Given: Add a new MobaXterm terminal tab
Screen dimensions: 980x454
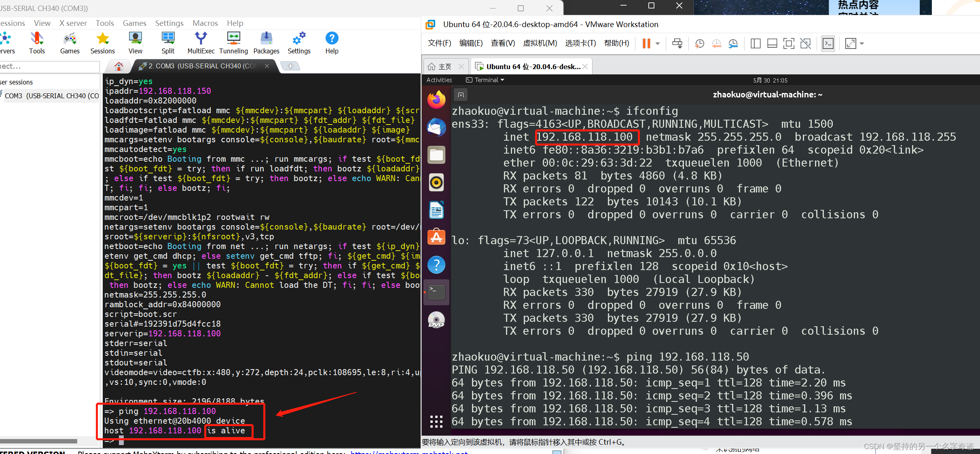Looking at the screenshot, I should (290, 66).
